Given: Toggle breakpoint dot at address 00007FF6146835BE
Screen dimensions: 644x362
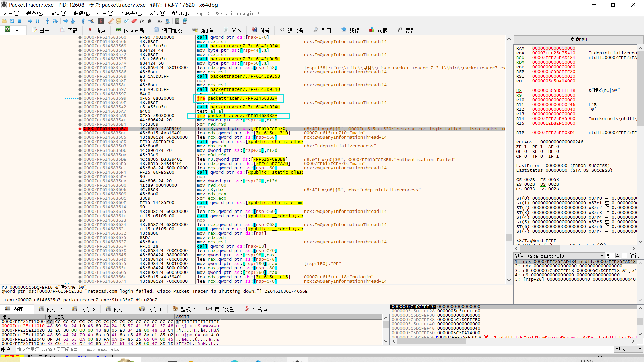Looking at the screenshot, I should coord(80,133).
